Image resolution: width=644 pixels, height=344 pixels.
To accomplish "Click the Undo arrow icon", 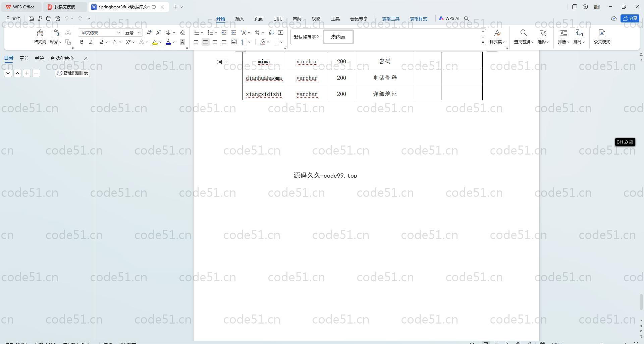I will point(67,18).
